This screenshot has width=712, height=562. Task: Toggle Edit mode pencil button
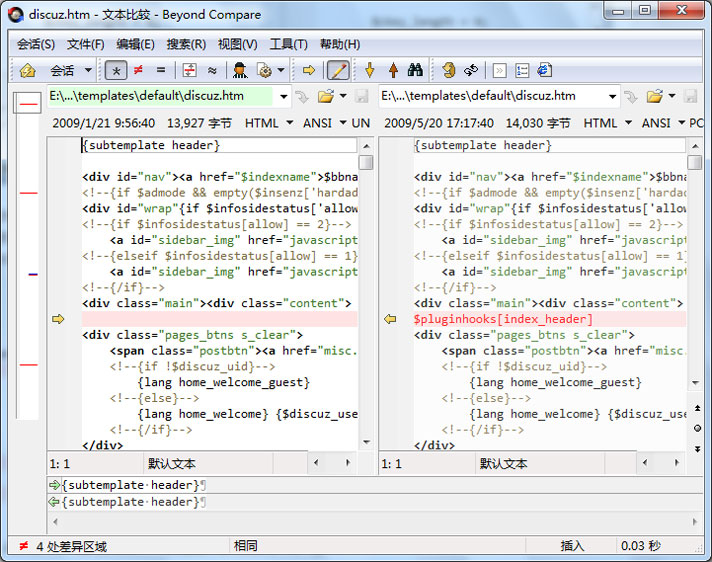pyautogui.click(x=338, y=70)
